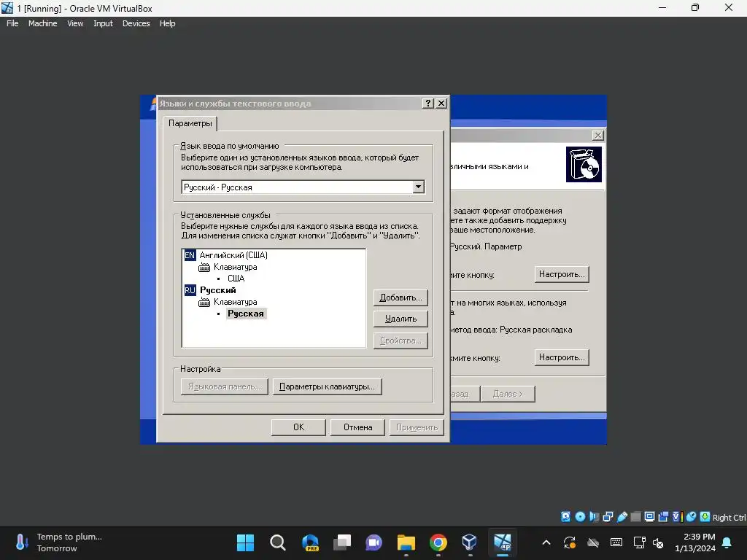Click the shared folders status icon

point(635,517)
